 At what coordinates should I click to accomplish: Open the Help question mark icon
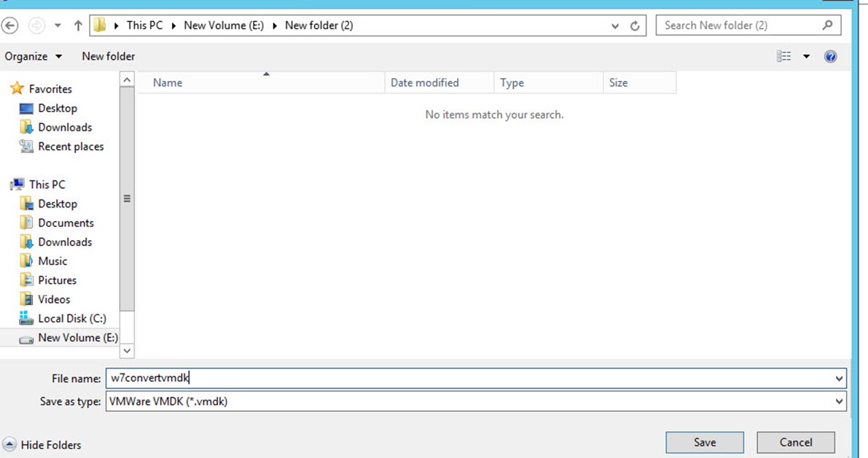click(x=830, y=57)
